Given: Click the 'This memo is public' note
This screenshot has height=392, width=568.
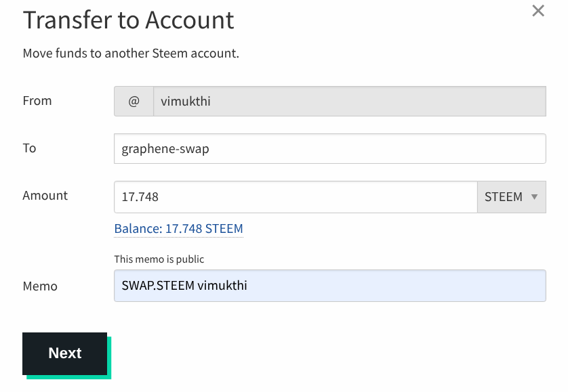Looking at the screenshot, I should tap(159, 259).
